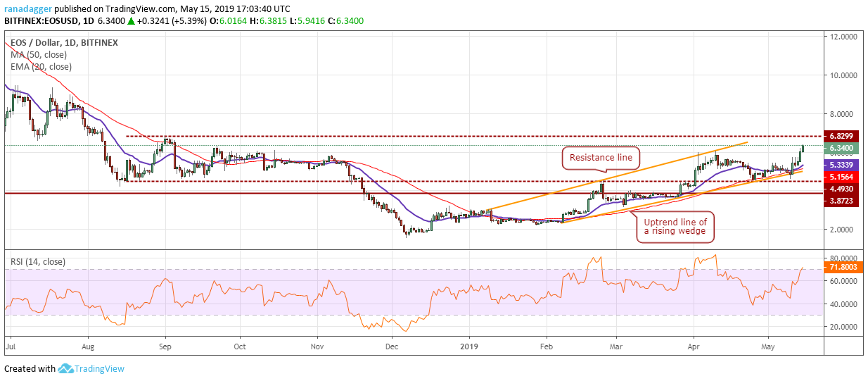
Task: Click the 'Dec' time axis label
Action: click(392, 346)
